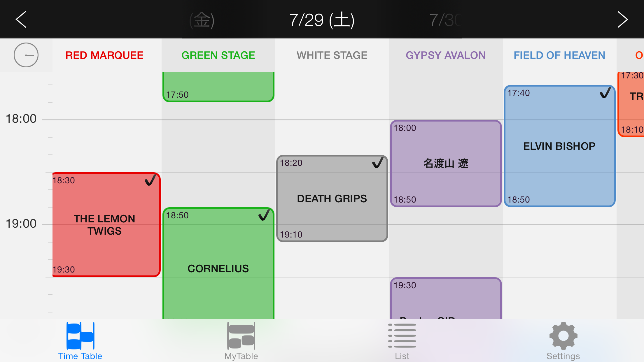Switch to the previous Friday (金) date
This screenshot has height=362, width=644.
click(202, 20)
